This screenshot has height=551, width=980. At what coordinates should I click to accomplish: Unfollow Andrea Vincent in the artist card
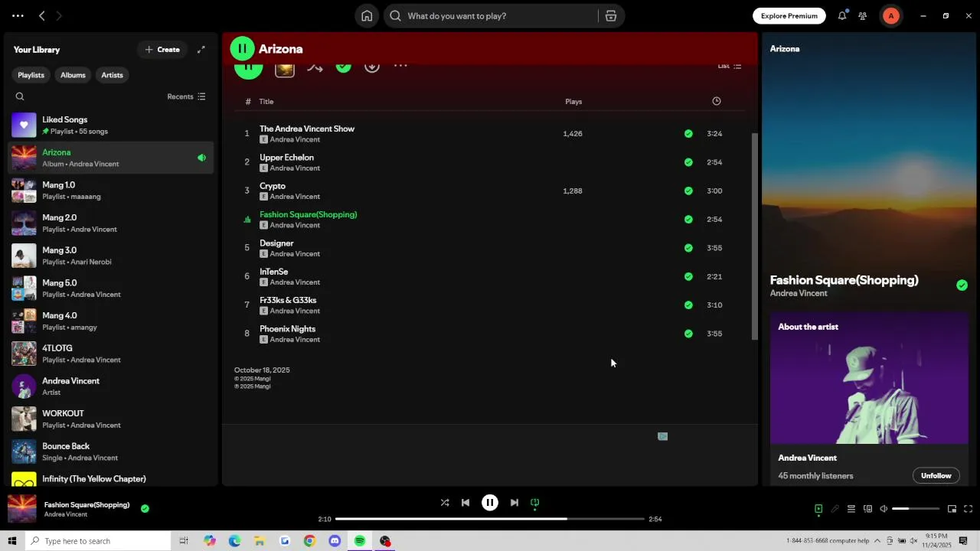coord(936,476)
